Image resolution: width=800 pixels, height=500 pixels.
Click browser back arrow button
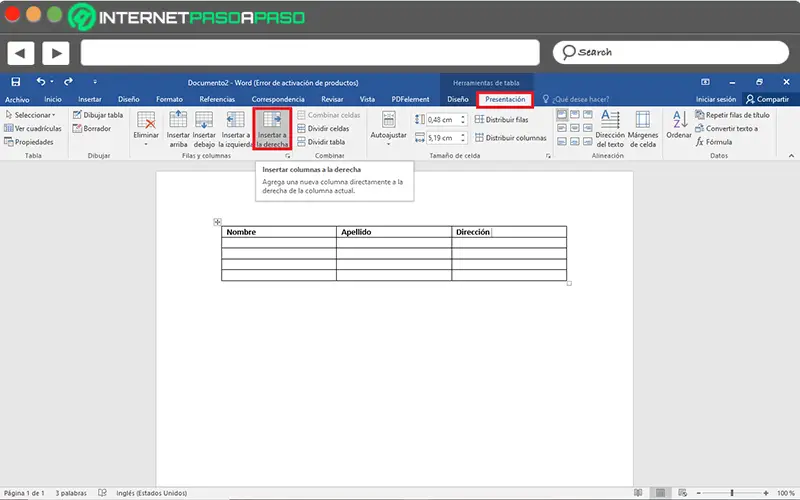pos(21,53)
